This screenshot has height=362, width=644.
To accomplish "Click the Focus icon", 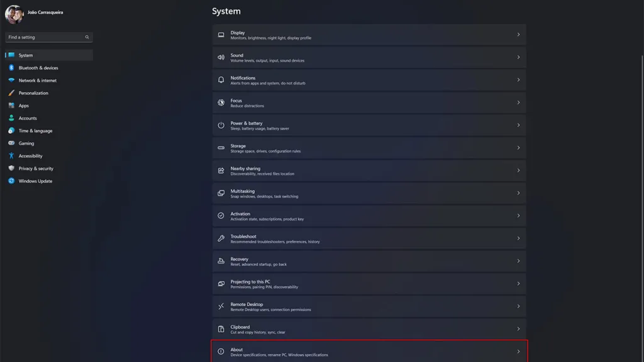I will click(x=221, y=102).
